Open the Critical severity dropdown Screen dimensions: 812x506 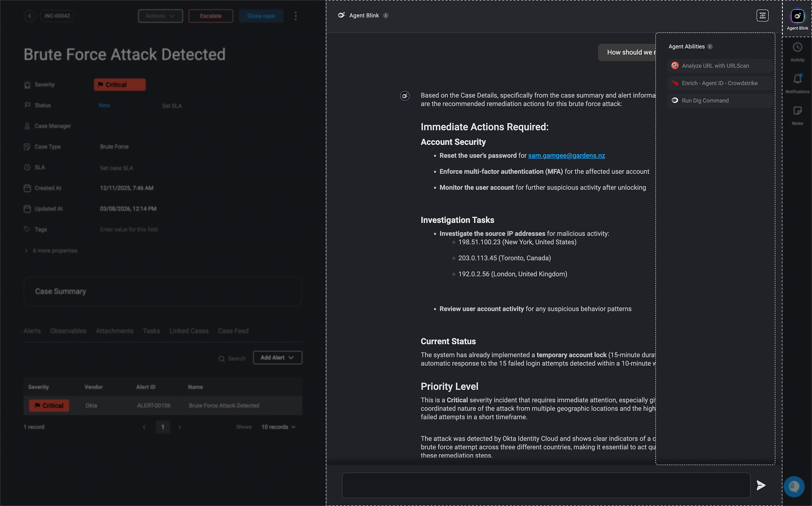pyautogui.click(x=120, y=85)
